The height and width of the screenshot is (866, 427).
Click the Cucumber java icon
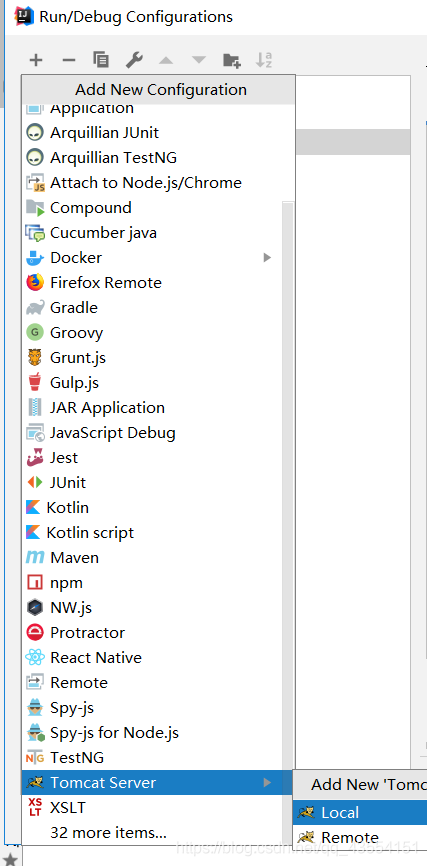point(35,233)
